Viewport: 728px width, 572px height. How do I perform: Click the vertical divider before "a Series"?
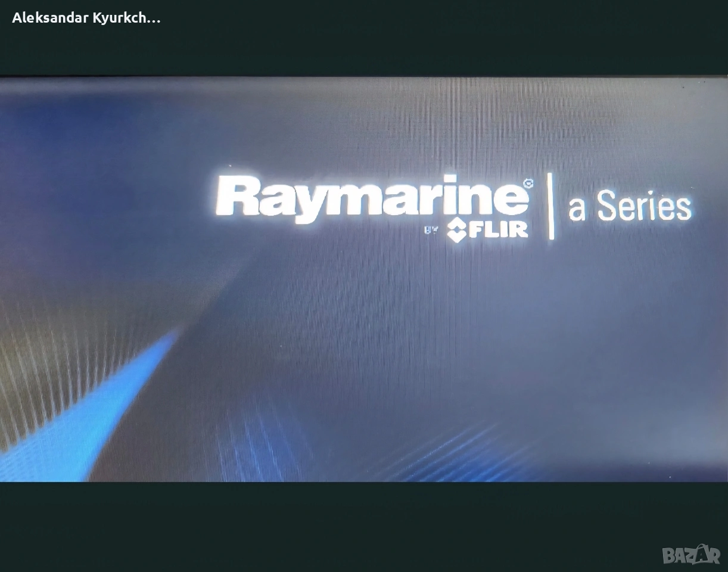(x=550, y=206)
